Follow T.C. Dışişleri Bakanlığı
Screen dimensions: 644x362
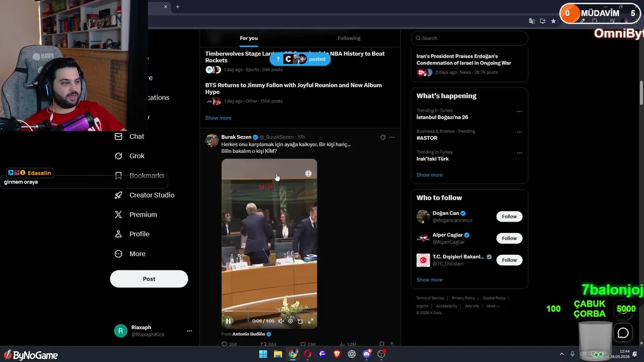(509, 260)
